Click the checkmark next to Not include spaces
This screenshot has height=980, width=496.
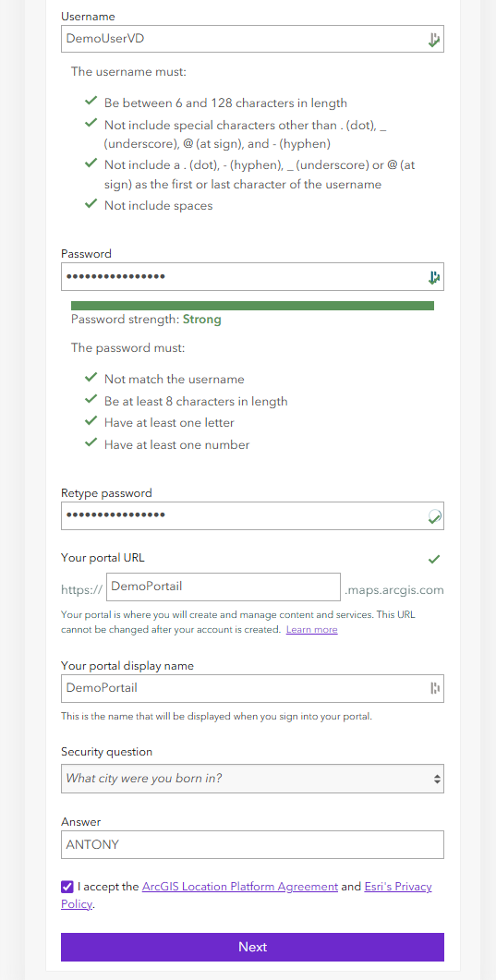pyautogui.click(x=91, y=204)
